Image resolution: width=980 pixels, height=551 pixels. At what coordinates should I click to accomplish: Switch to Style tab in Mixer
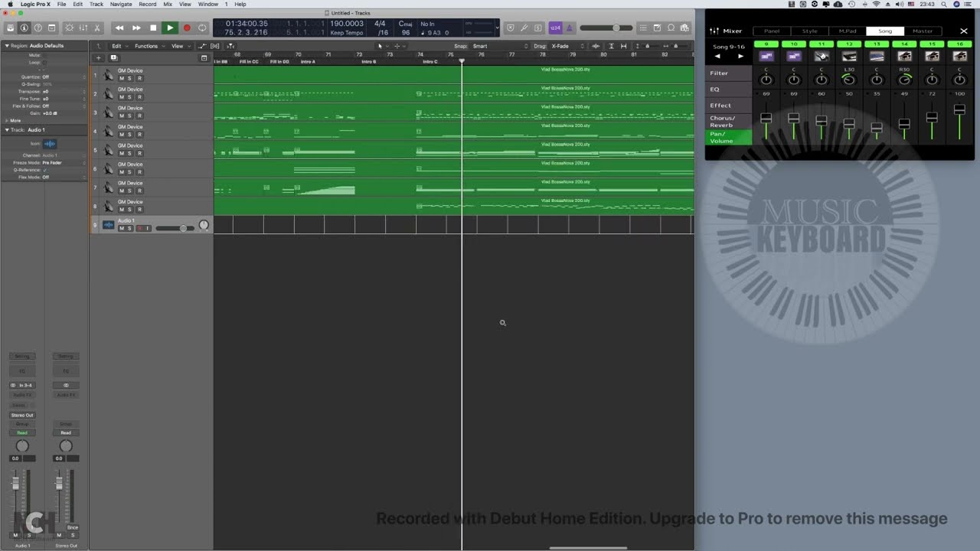pos(809,31)
